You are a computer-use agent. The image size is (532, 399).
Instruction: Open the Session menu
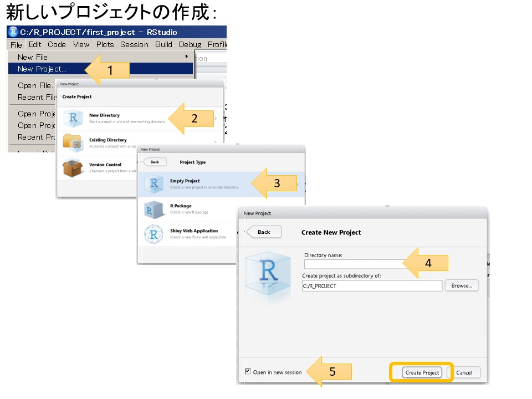pos(134,44)
